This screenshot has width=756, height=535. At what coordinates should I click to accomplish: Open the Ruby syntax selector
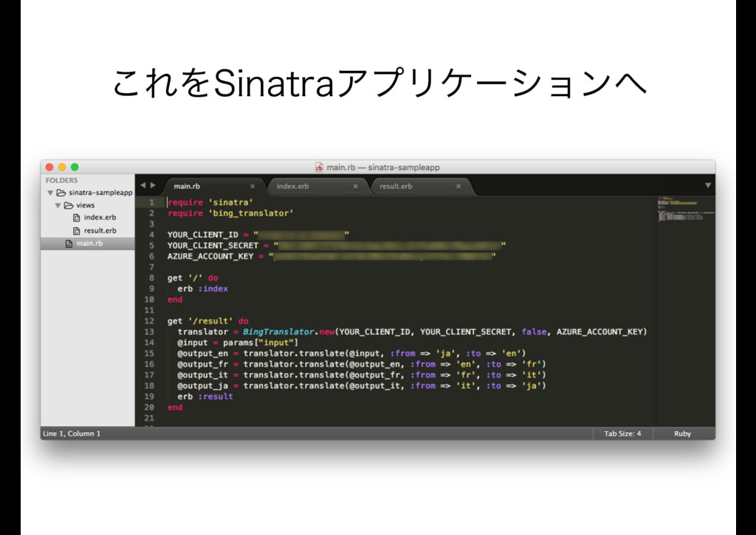pos(682,434)
